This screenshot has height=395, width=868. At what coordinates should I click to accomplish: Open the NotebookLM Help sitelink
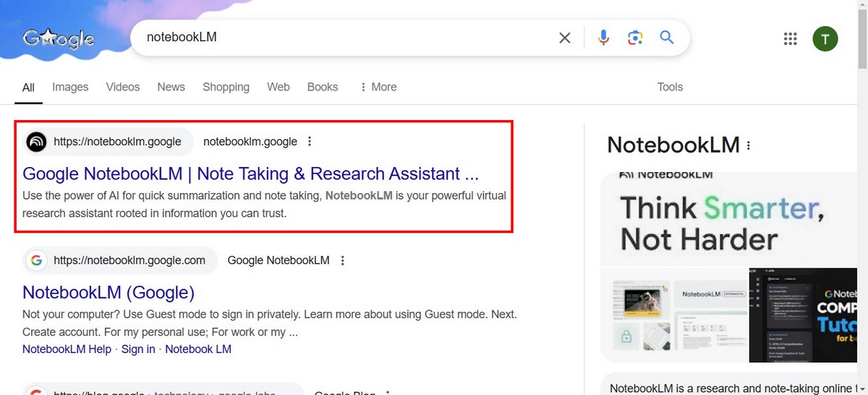pyautogui.click(x=67, y=349)
